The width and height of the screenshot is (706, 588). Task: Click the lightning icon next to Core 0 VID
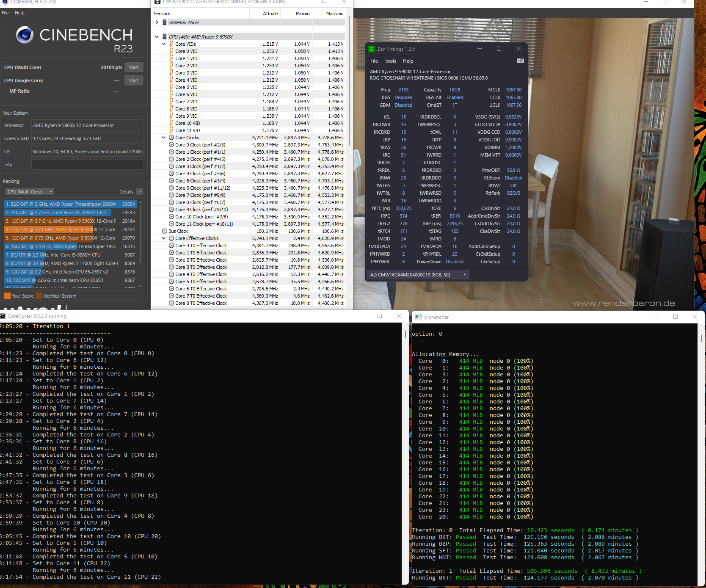(171, 51)
